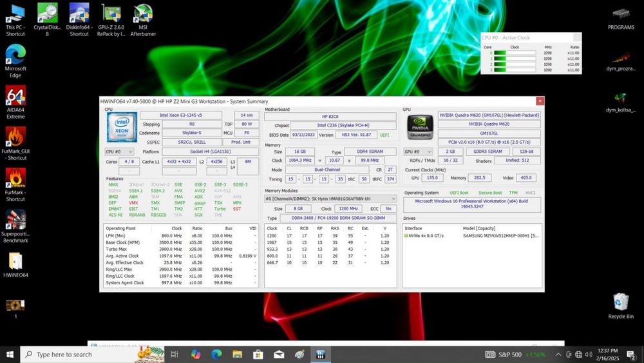Select the Microsoft Edge desktop icon
Image resolution: width=644 pixels, height=363 pixels.
pos(15,61)
